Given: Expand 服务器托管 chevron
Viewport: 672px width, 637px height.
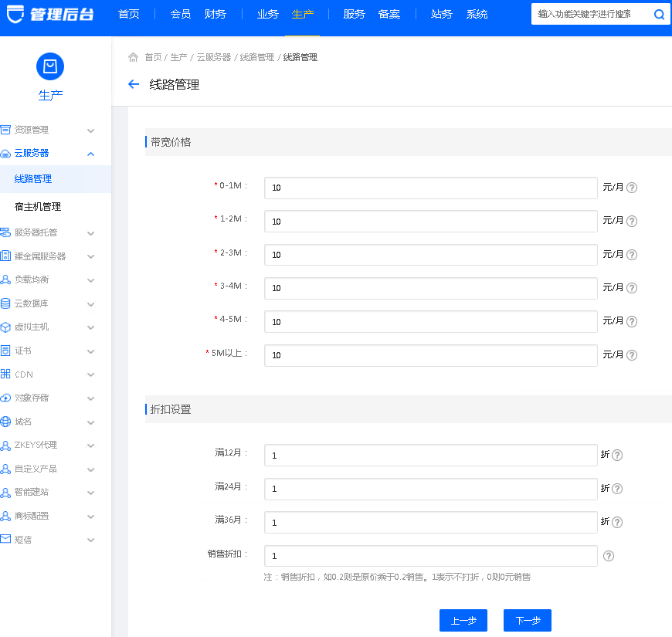Looking at the screenshot, I should coord(91,233).
